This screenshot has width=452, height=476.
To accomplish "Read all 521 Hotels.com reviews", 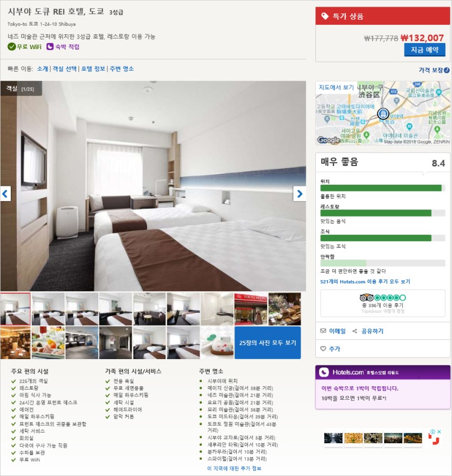I will pos(365,282).
